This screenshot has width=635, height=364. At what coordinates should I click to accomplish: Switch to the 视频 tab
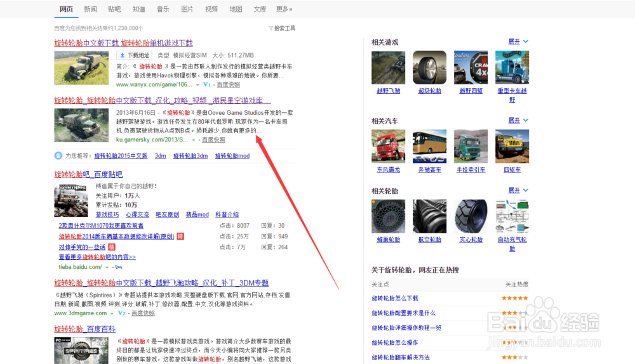coord(211,9)
